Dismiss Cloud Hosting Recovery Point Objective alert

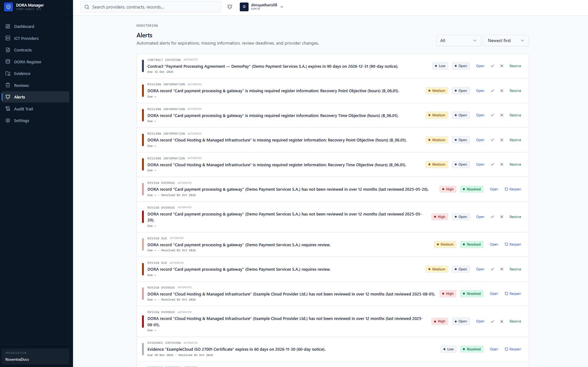pyautogui.click(x=502, y=140)
